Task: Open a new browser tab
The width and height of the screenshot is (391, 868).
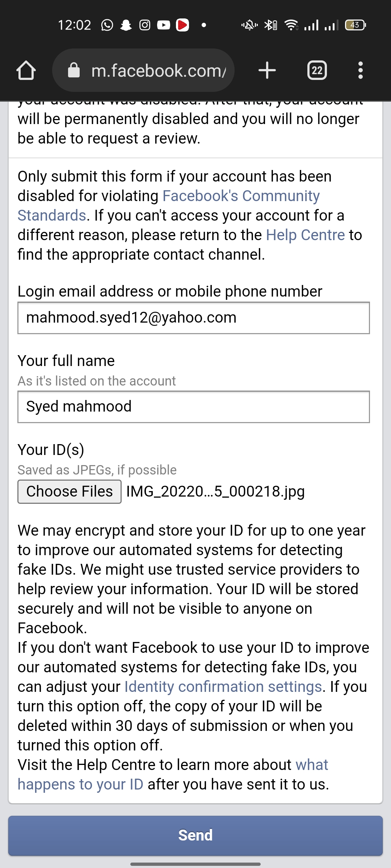Action: click(267, 70)
